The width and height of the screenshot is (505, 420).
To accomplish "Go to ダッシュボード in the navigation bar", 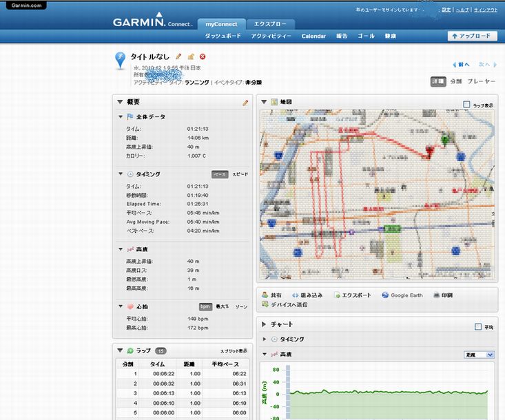I will (223, 36).
